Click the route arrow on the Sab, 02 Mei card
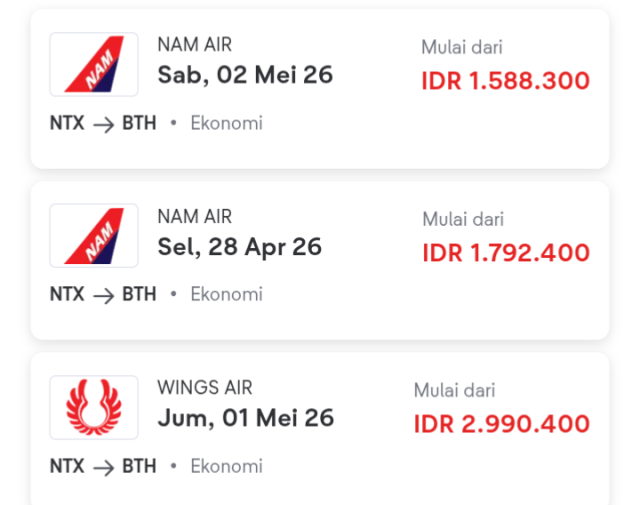640x505 pixels. tap(103, 124)
